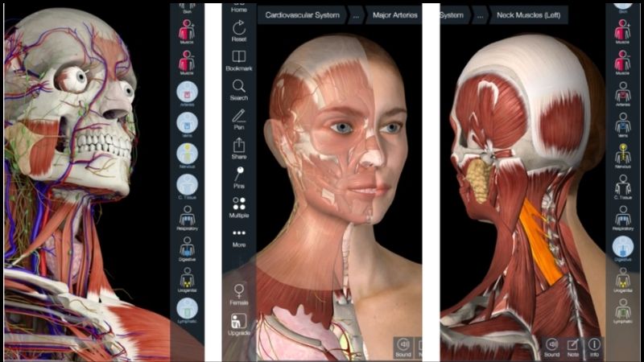Select the highlighted orange neck muscle
Screen dimensions: 644x362
coord(539,243)
